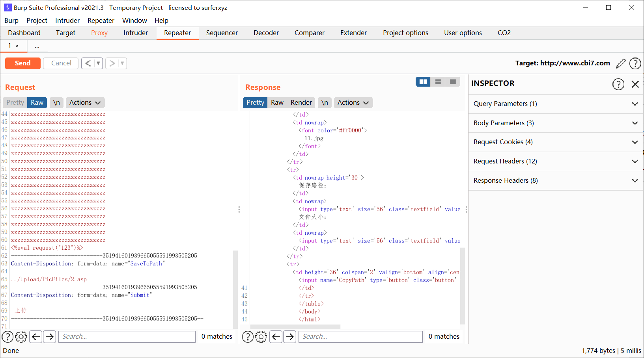Toggle \n display in Request panel
Screen dimensions: 644x358
click(x=56, y=103)
